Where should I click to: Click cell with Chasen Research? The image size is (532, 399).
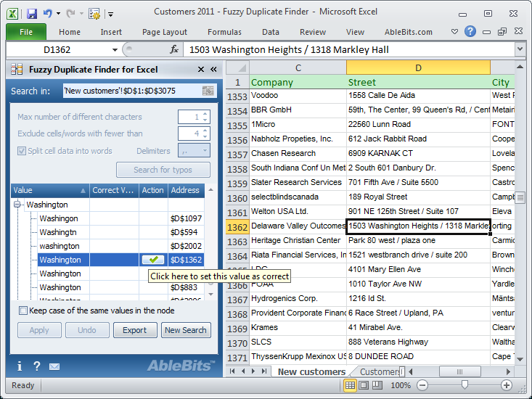click(298, 154)
